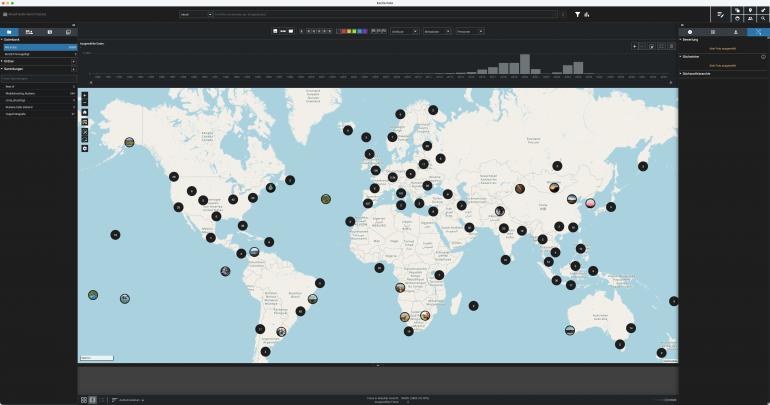This screenshot has width=770, height=405.
Task: Open the second tab in the left panel
Action: pyautogui.click(x=29, y=32)
